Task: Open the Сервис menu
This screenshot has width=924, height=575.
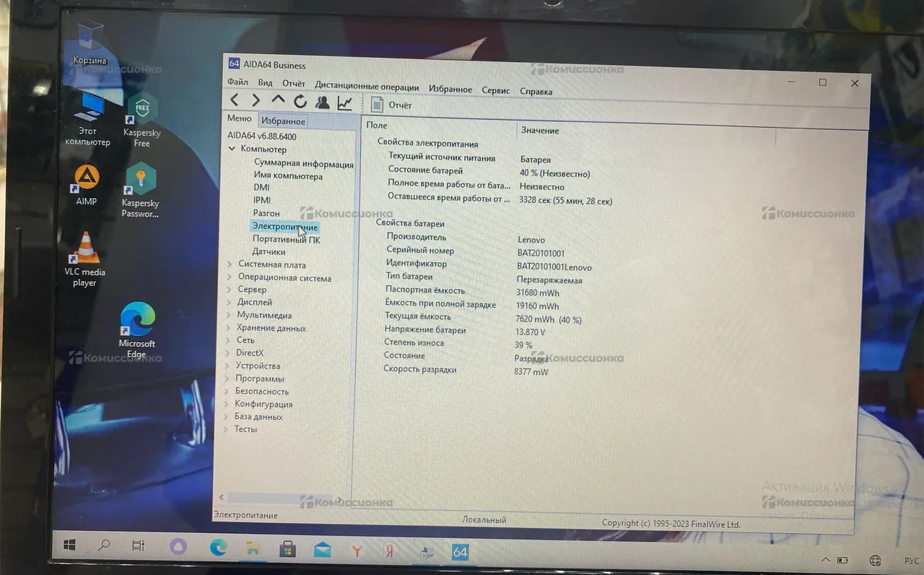Action: point(495,90)
